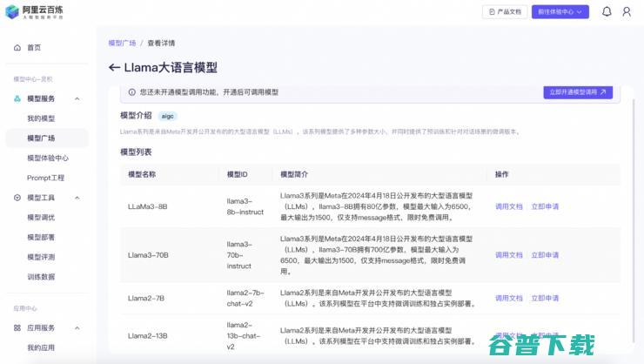Open 模型部署 in the sidebar
This screenshot has height=364, width=644.
point(41,237)
